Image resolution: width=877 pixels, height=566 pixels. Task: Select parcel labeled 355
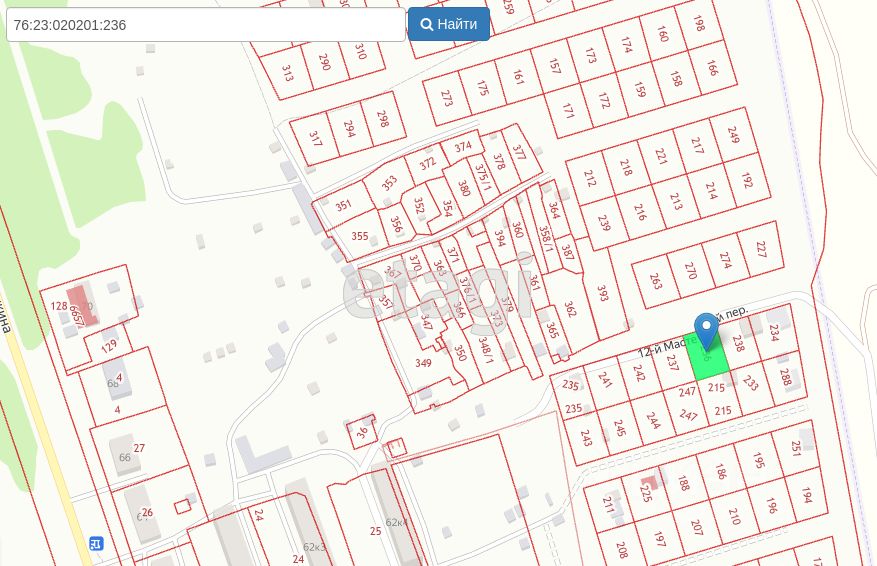point(360,236)
